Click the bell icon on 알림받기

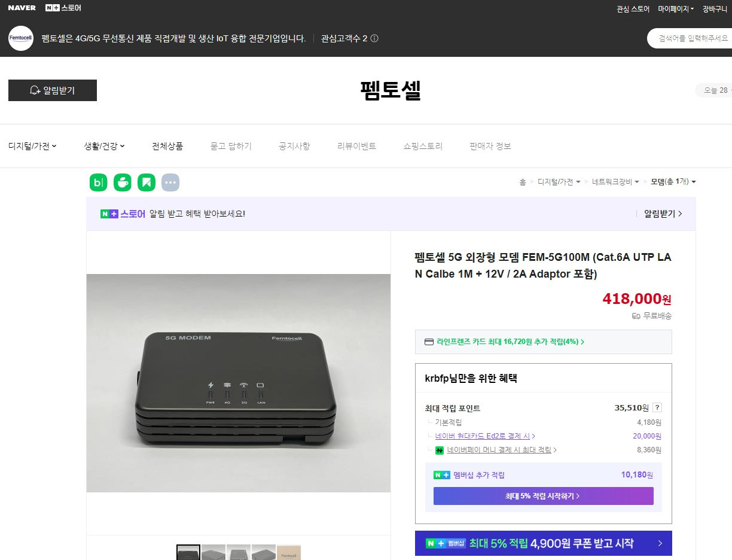tap(34, 90)
